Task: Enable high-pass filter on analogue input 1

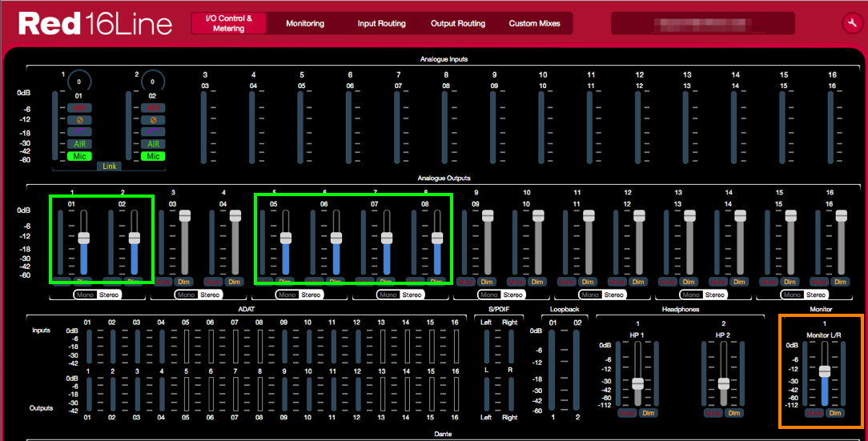Action: coord(80,132)
